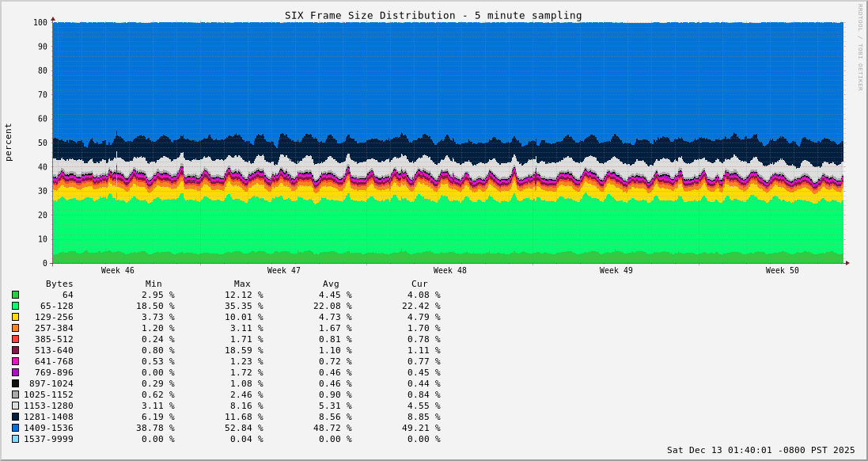
Task: Click the blue 1409-1536 legend swatch
Action: [15, 428]
